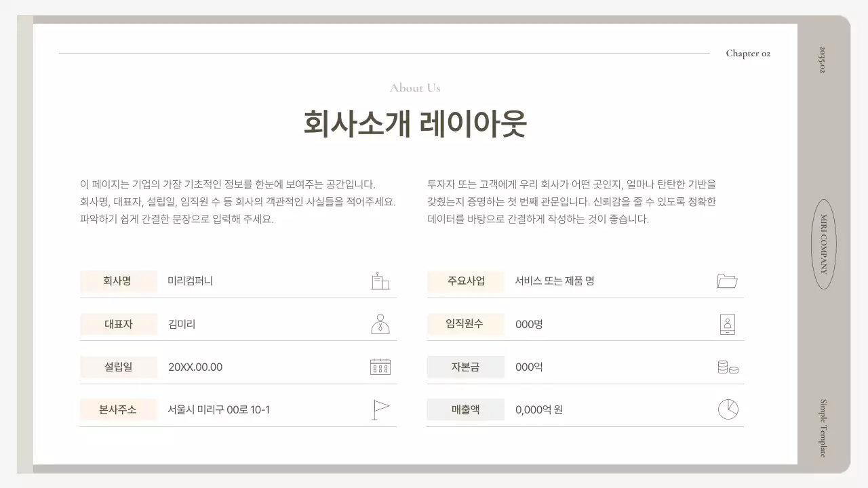
Task: Select the 매출액 label chip
Action: point(466,409)
